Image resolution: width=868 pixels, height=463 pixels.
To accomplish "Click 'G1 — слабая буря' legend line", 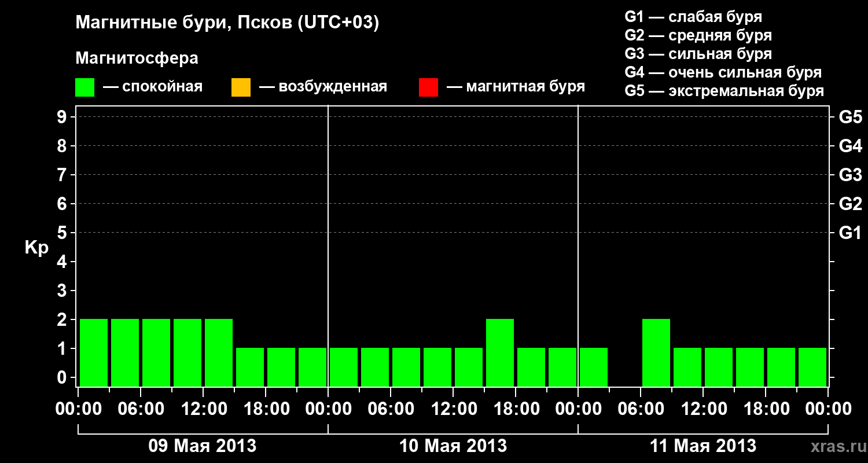I will (693, 17).
